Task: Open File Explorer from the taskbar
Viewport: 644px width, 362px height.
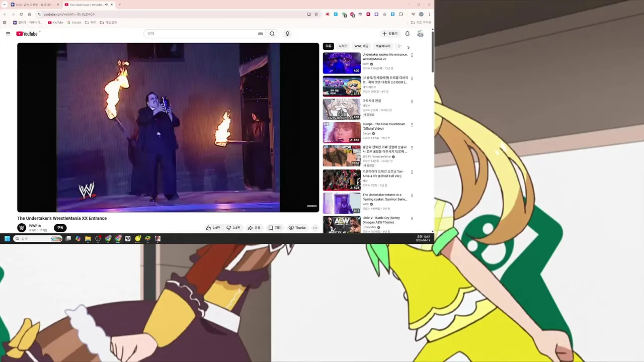Action: point(88,238)
